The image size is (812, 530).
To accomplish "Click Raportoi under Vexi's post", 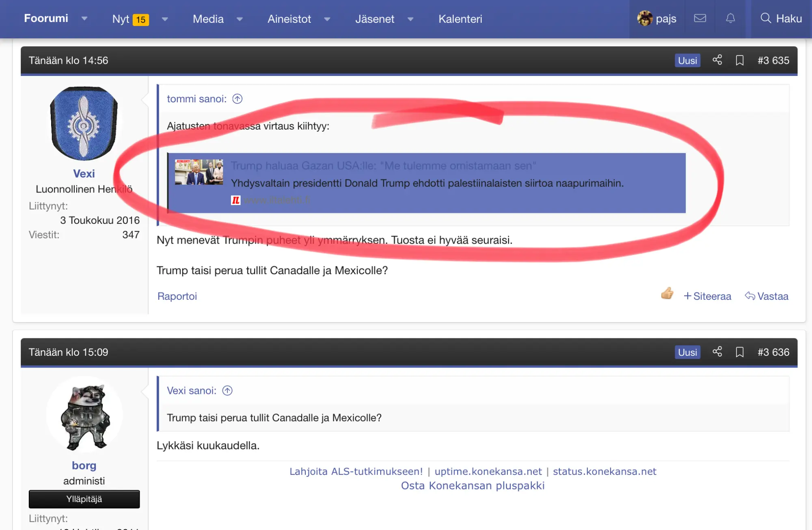I will tap(177, 296).
